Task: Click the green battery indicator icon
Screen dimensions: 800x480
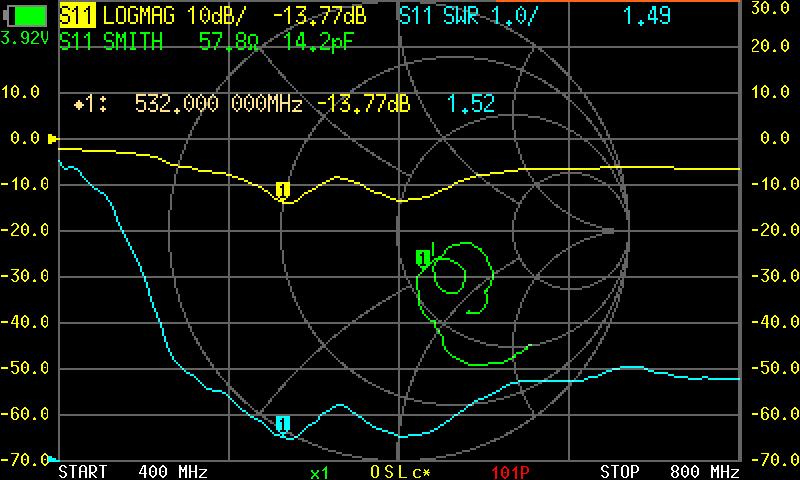Action: click(27, 16)
